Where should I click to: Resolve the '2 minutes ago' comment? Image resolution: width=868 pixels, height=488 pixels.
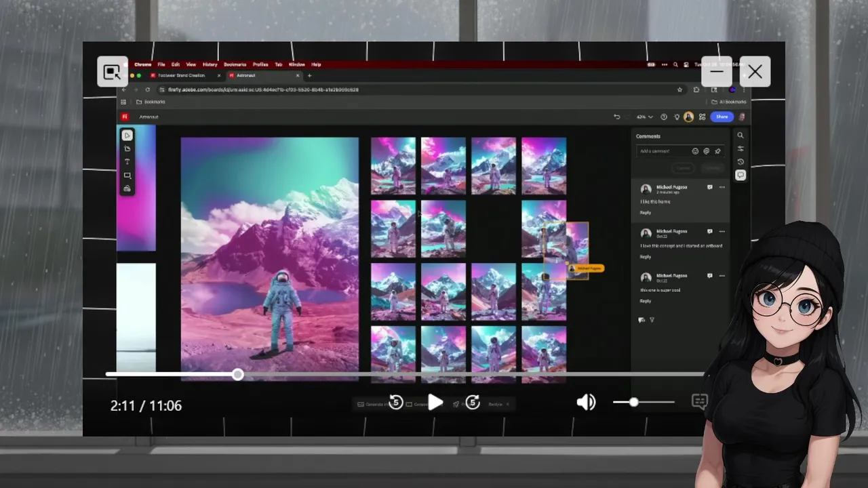coord(710,188)
